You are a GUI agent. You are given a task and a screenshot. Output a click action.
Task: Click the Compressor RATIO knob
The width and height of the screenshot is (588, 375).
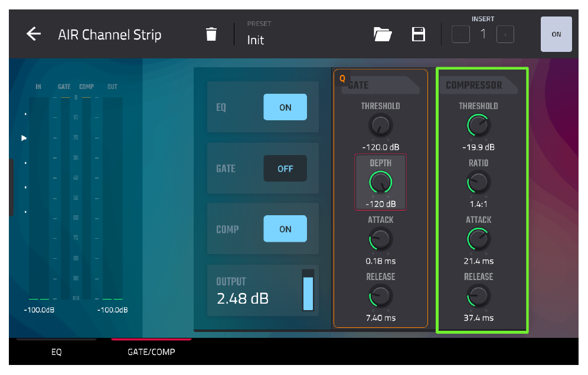point(479,182)
